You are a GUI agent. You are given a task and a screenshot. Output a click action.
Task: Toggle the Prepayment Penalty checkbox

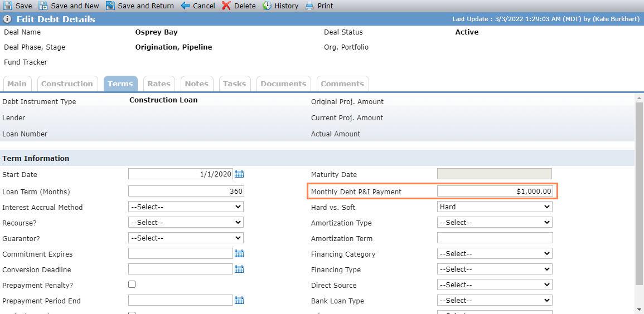pos(132,284)
